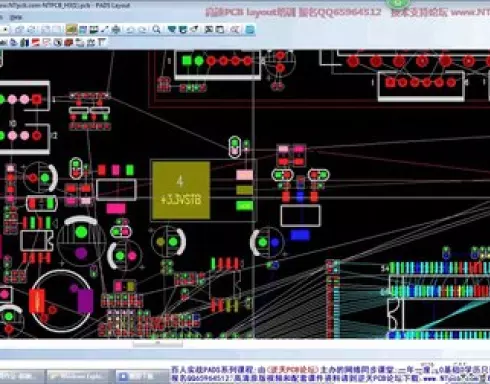Click the red layered icon in second toolbar row
Viewport: 490px width, 384px height.
(69, 43)
